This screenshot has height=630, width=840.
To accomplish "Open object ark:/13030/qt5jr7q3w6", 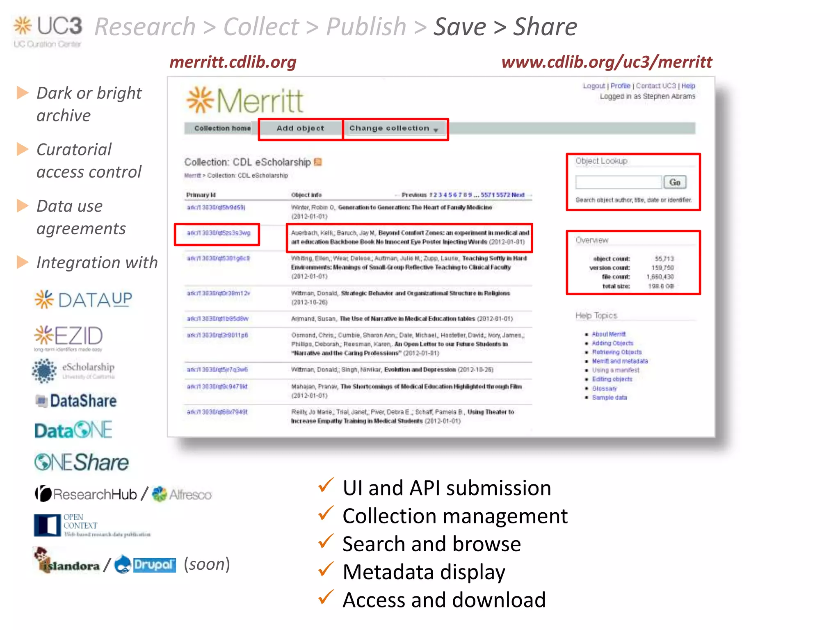I will tap(217, 370).
